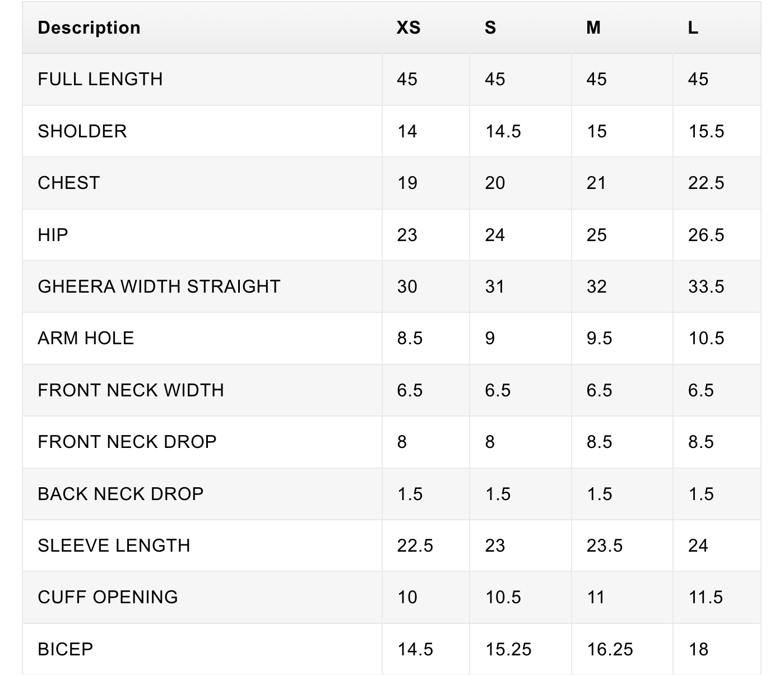Click the ARM HOLE row label

[86, 338]
